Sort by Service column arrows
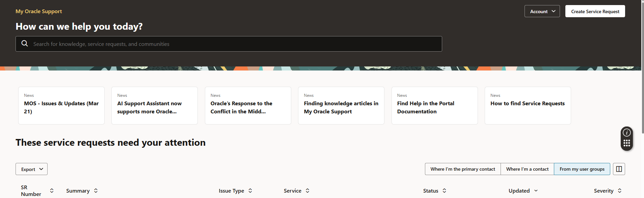This screenshot has width=644, height=198. 307,191
